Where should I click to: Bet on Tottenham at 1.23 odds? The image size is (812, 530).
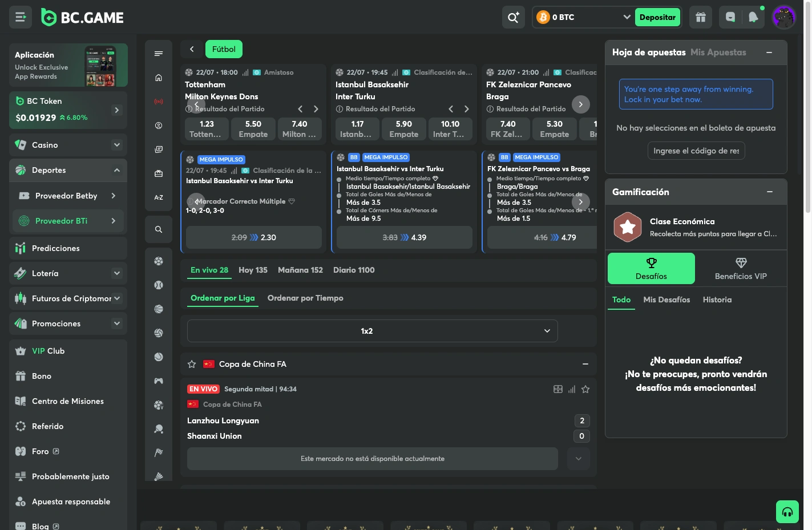pos(207,129)
